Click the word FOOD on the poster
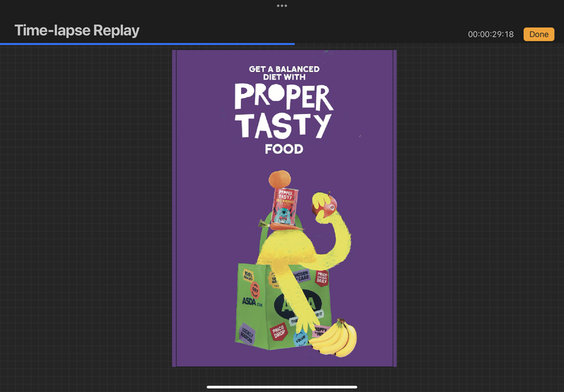Viewport: 564px width, 392px height. (x=284, y=149)
